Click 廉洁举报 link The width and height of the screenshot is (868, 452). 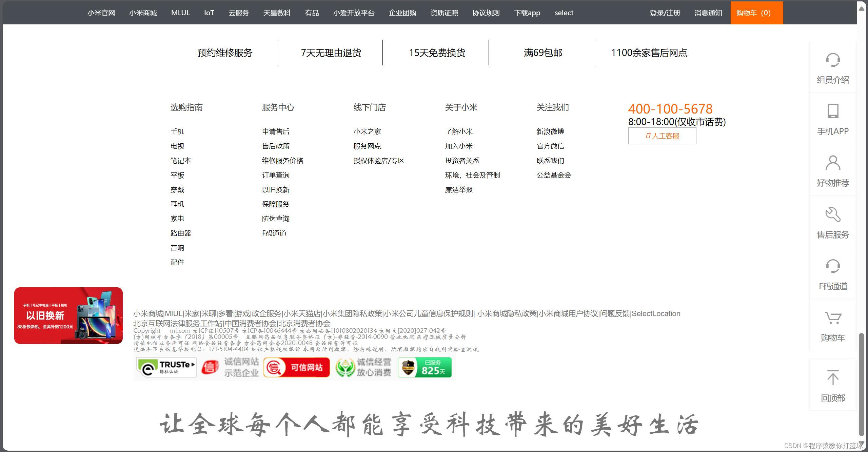click(x=459, y=190)
